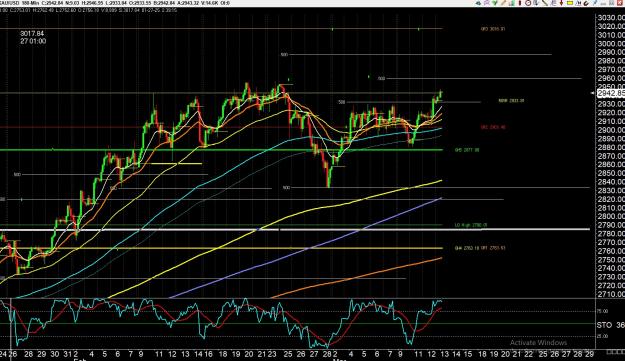This screenshot has width=625, height=361.
Task: Click the current price tag 2942.85
Action: 611,93
